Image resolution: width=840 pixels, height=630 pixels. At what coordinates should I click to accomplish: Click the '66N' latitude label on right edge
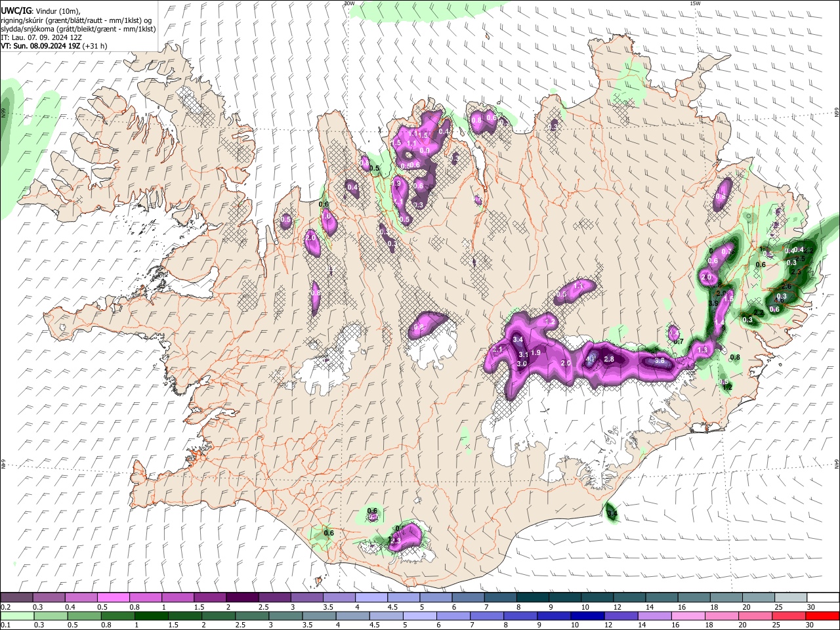click(837, 112)
